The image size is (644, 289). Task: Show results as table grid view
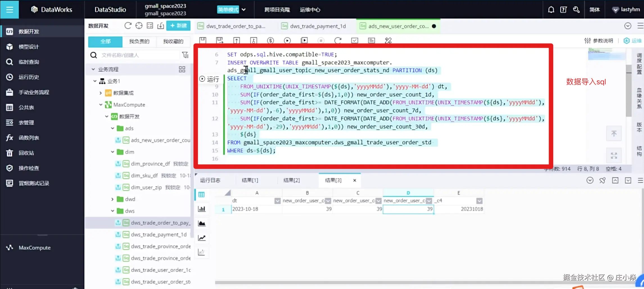coord(202,195)
